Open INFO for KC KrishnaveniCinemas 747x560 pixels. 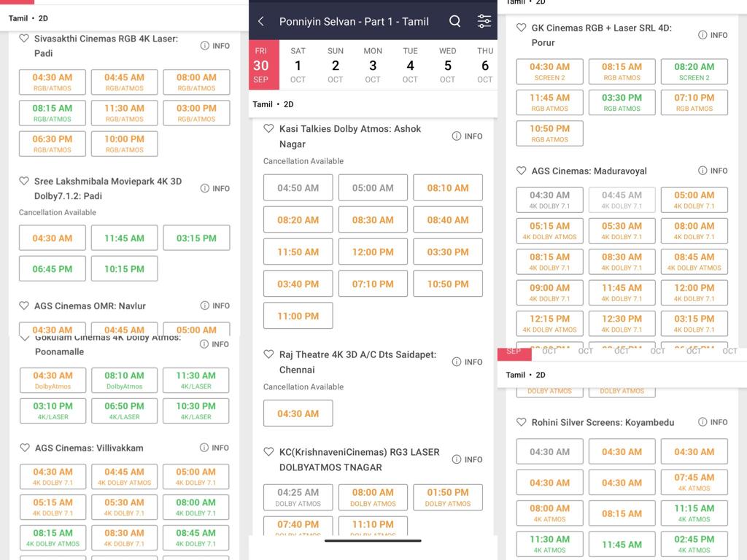pos(467,459)
